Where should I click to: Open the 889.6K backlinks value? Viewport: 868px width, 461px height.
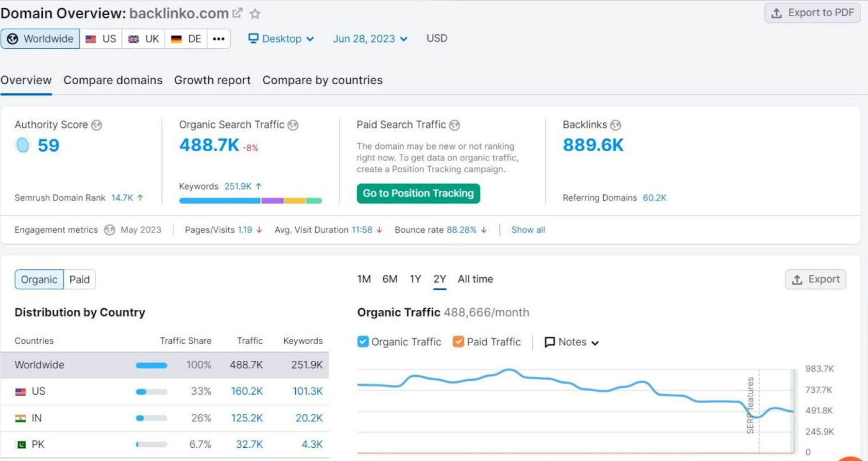[593, 145]
